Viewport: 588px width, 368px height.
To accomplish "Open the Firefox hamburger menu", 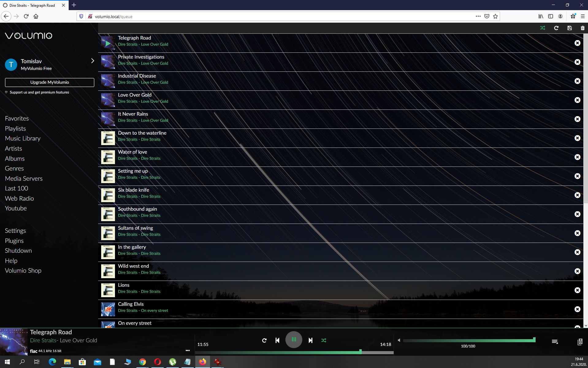I will click(x=582, y=16).
